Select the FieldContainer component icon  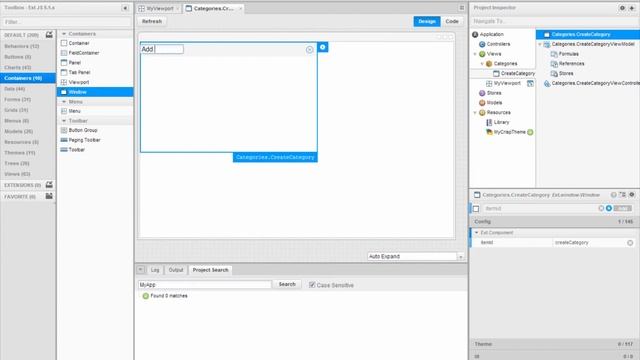pyautogui.click(x=64, y=53)
